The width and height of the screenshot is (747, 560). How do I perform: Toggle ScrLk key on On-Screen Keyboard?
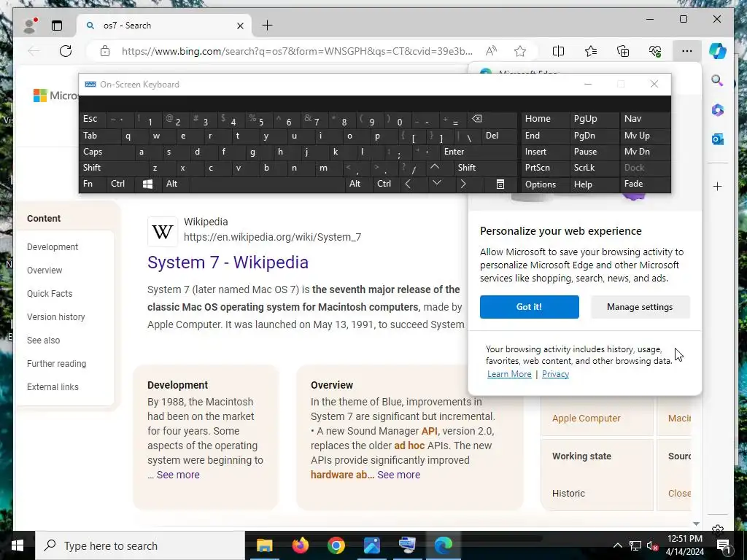[594, 168]
